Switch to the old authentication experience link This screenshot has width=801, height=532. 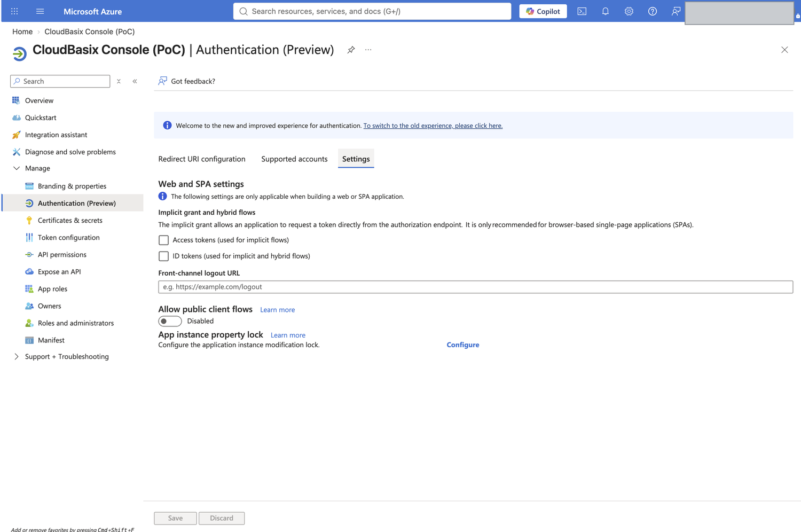pos(433,126)
